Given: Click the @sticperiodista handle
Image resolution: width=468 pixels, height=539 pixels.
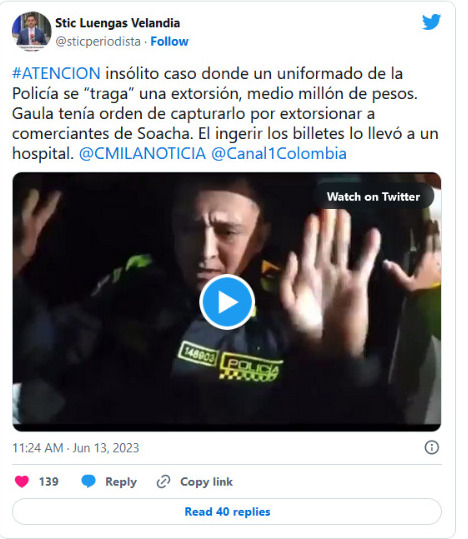Looking at the screenshot, I should tap(98, 42).
